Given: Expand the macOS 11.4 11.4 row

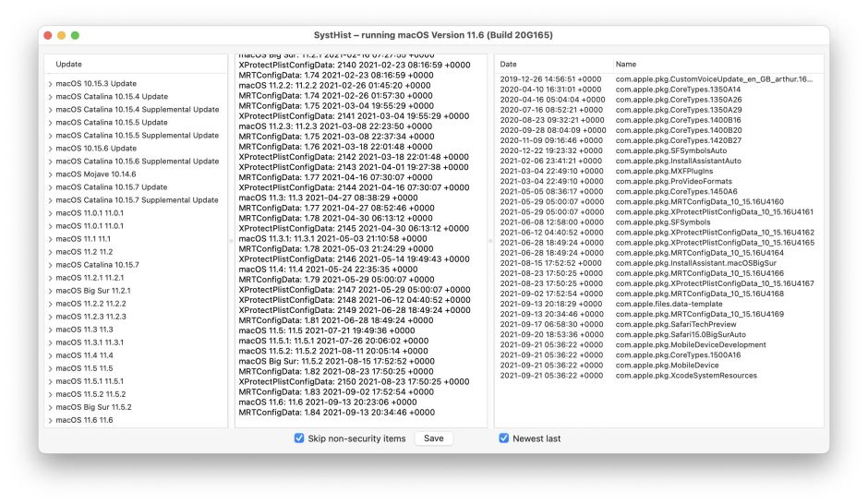Looking at the screenshot, I should pyautogui.click(x=51, y=355).
